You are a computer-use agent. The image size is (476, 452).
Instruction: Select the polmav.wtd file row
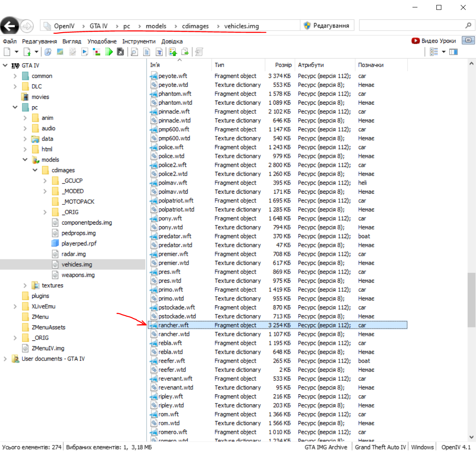tap(278, 192)
